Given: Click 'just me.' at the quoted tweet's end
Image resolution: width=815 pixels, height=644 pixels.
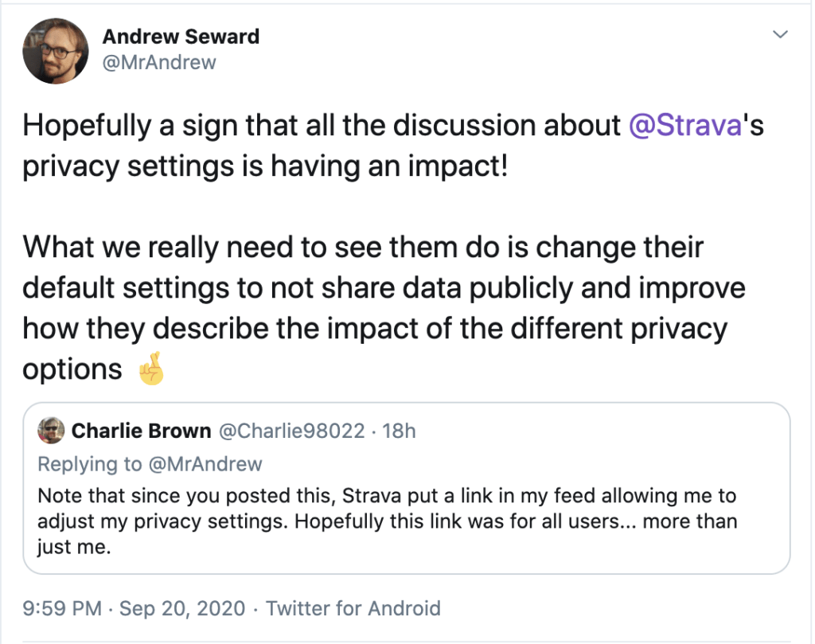Looking at the screenshot, I should (x=73, y=548).
